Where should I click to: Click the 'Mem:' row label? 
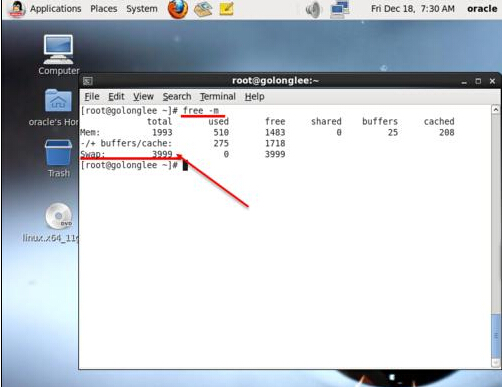tap(90, 132)
